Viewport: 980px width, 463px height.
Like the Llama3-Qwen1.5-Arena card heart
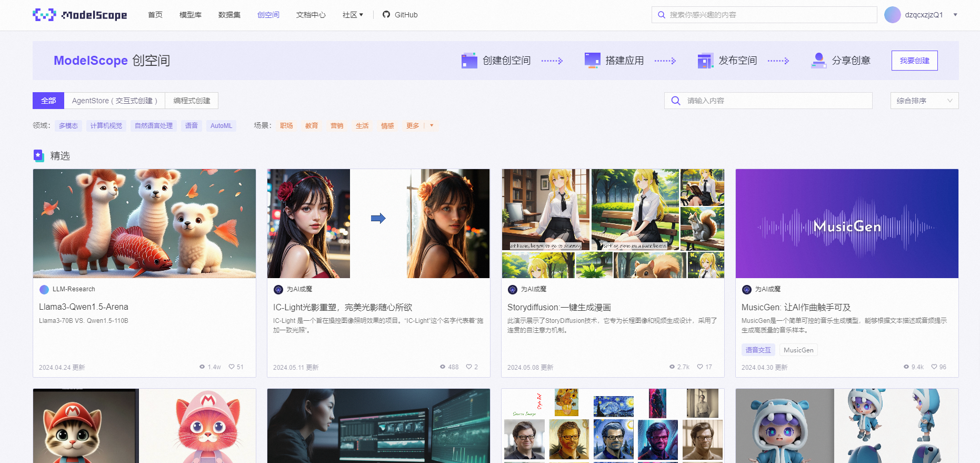point(232,367)
